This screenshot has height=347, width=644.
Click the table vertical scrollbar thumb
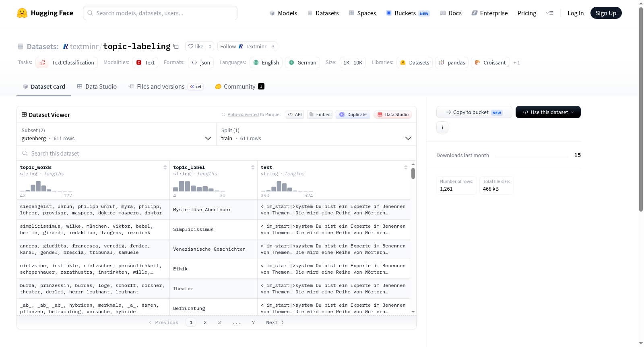tap(413, 173)
